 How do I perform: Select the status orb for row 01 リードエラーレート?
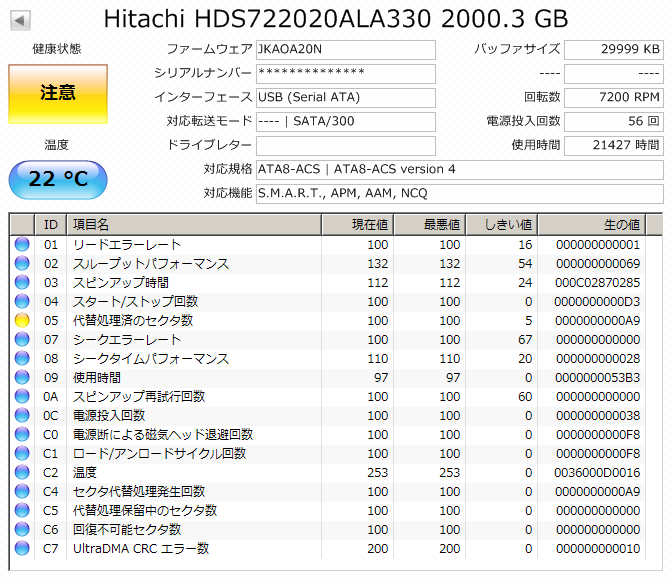[x=22, y=244]
